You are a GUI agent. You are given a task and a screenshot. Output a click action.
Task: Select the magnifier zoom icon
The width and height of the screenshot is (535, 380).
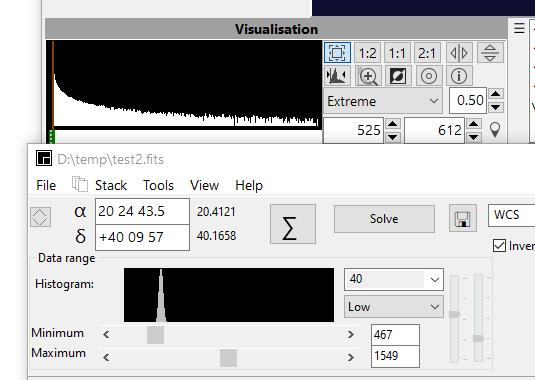(x=368, y=76)
